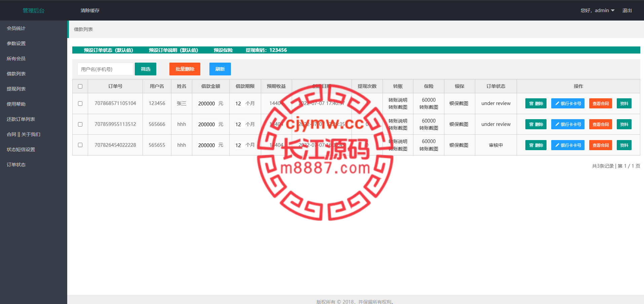Click 资料 for order 707859955113512

click(624, 124)
